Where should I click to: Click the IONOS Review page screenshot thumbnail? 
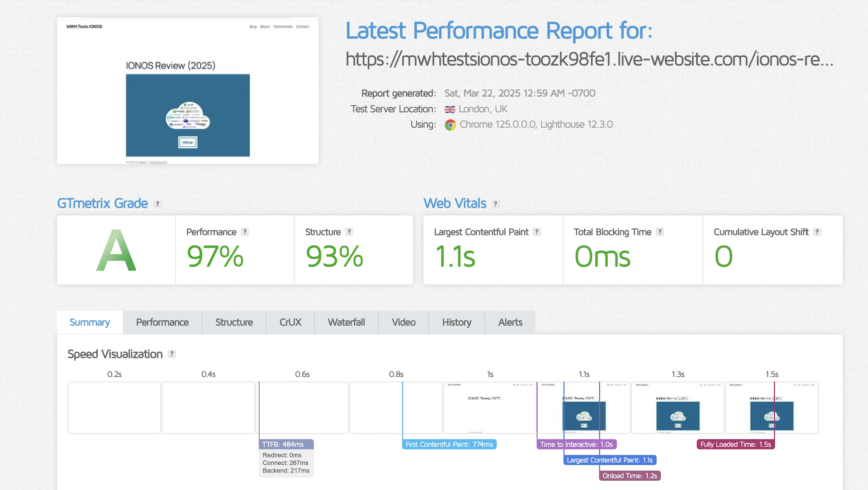[x=188, y=91]
